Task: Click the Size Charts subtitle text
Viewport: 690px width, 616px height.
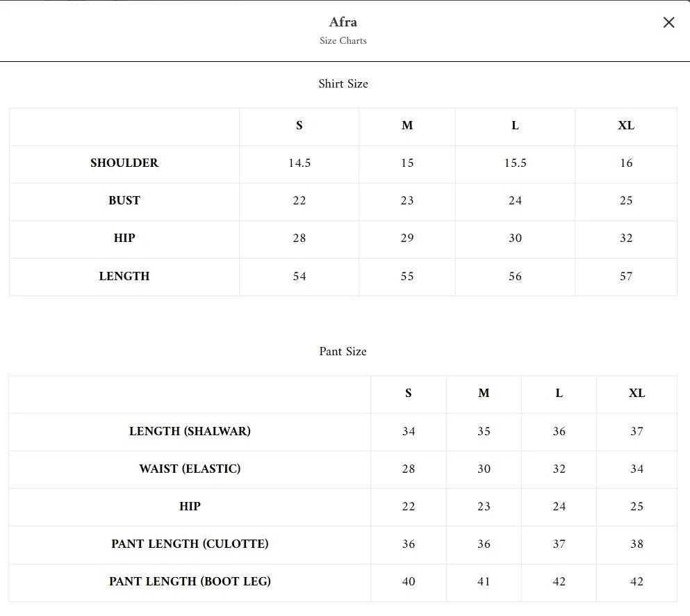Action: [x=343, y=41]
